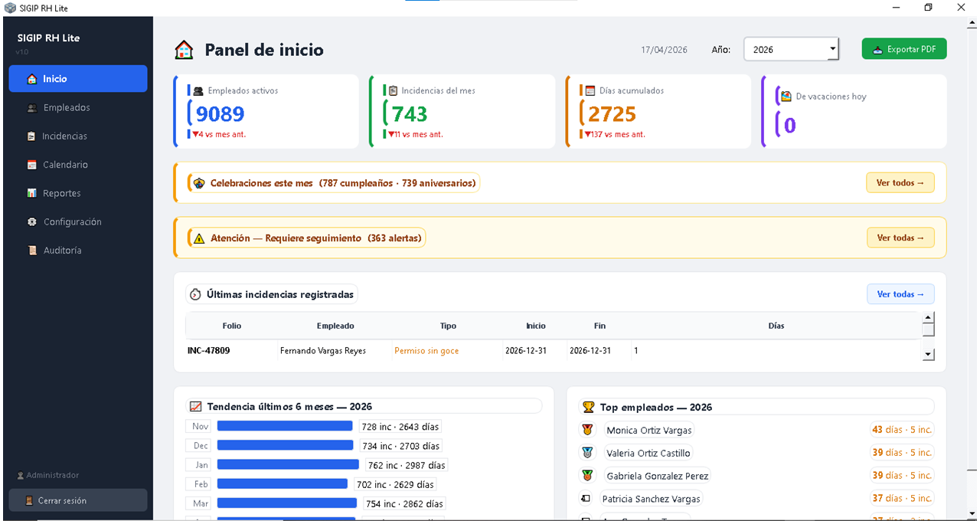
Task: Click the Jan trend bar
Action: pyautogui.click(x=288, y=464)
